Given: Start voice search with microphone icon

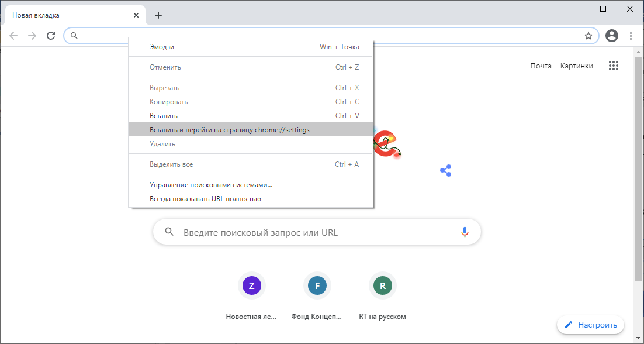Looking at the screenshot, I should [465, 232].
